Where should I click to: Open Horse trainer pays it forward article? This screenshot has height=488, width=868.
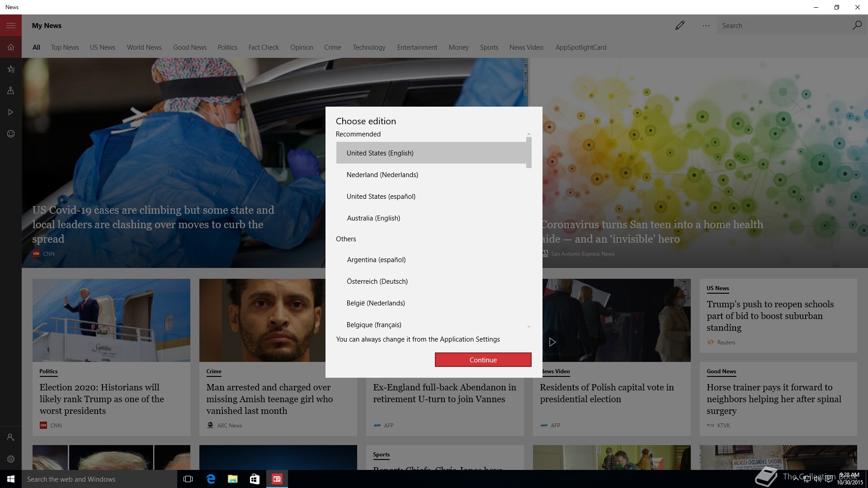coord(774,399)
